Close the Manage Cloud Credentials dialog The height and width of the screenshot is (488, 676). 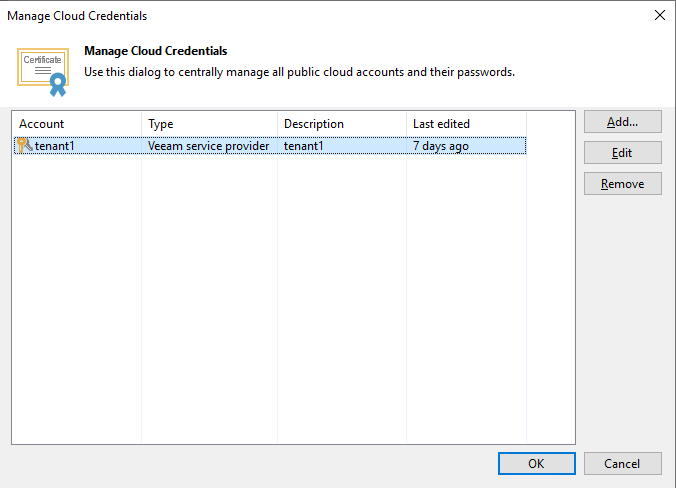click(x=659, y=16)
